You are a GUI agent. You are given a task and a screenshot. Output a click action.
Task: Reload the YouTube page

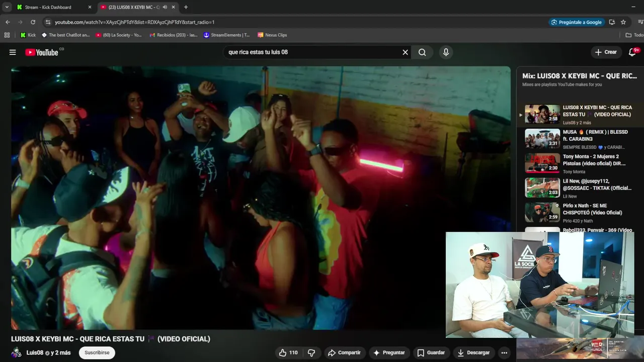(33, 22)
